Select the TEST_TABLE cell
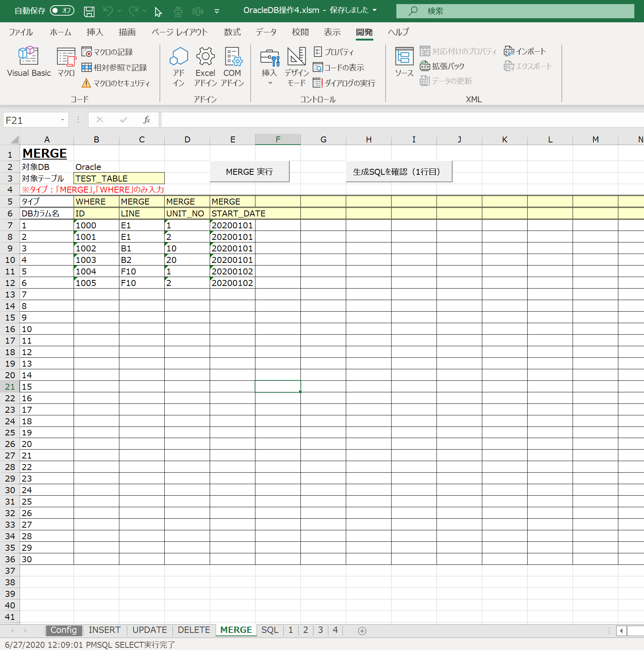Viewport: 644px width, 650px height. tap(119, 178)
